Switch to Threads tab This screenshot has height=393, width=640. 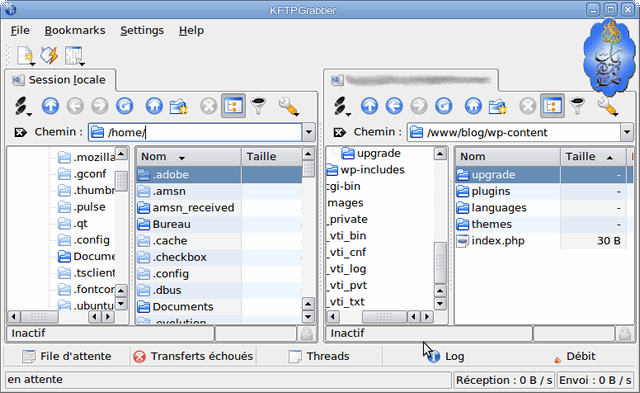pyautogui.click(x=319, y=356)
